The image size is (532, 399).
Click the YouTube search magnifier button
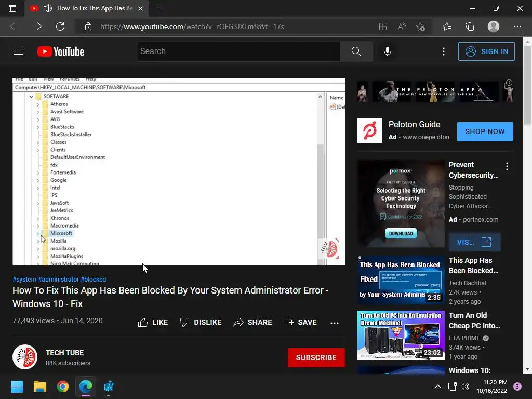click(356, 51)
